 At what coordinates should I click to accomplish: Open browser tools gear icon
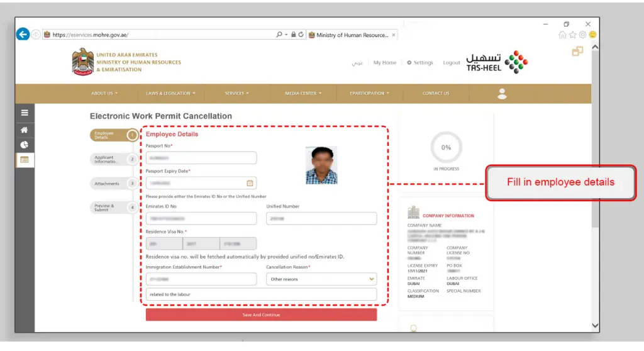(x=582, y=35)
